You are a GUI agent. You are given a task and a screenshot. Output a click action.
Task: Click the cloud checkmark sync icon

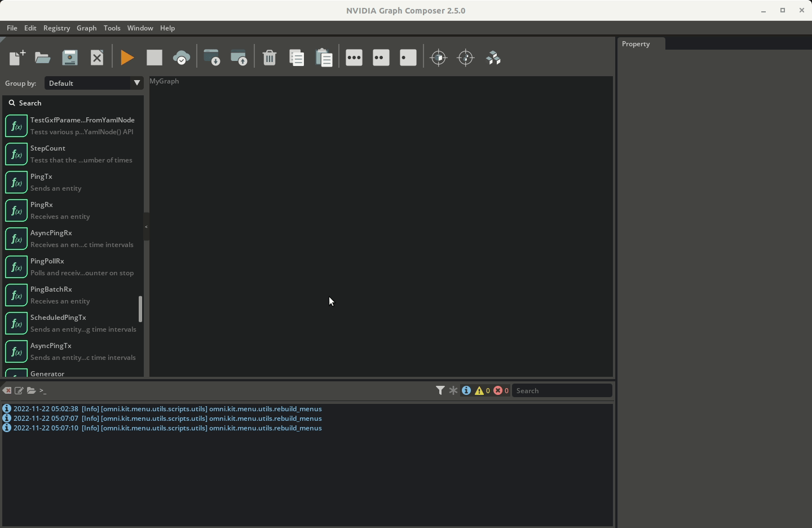point(182,58)
